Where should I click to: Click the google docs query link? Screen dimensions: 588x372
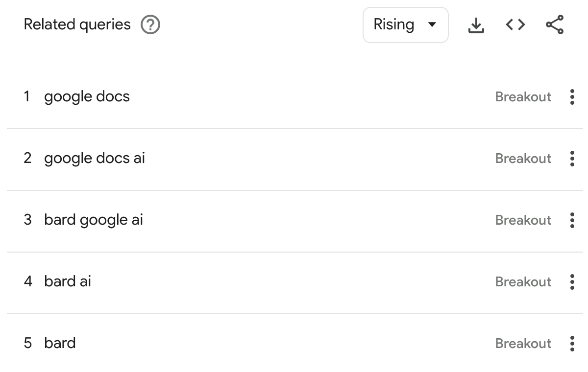(x=87, y=96)
